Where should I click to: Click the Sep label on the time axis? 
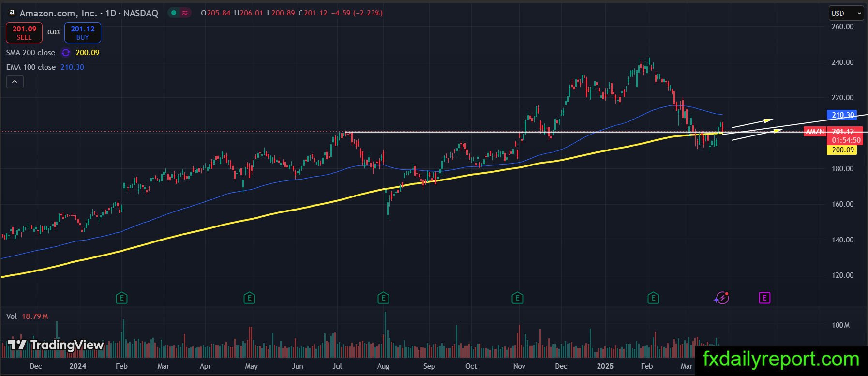click(x=429, y=366)
